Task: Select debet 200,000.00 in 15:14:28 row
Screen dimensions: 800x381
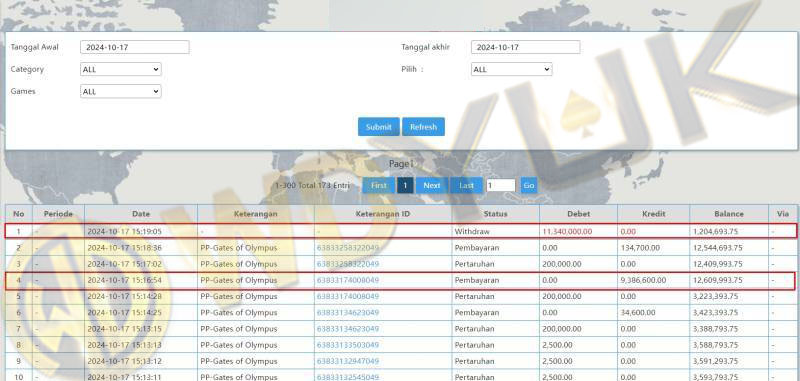Action: pos(561,296)
